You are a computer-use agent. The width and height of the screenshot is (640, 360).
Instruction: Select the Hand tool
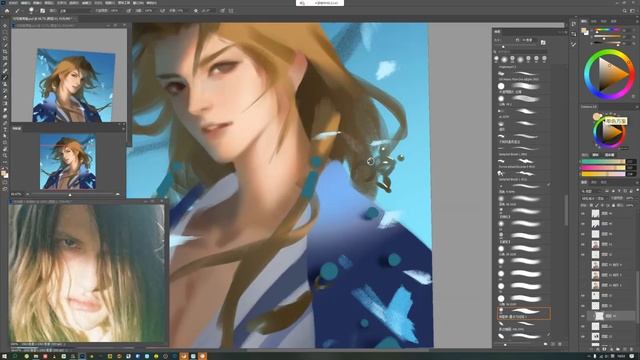pyautogui.click(x=5, y=149)
